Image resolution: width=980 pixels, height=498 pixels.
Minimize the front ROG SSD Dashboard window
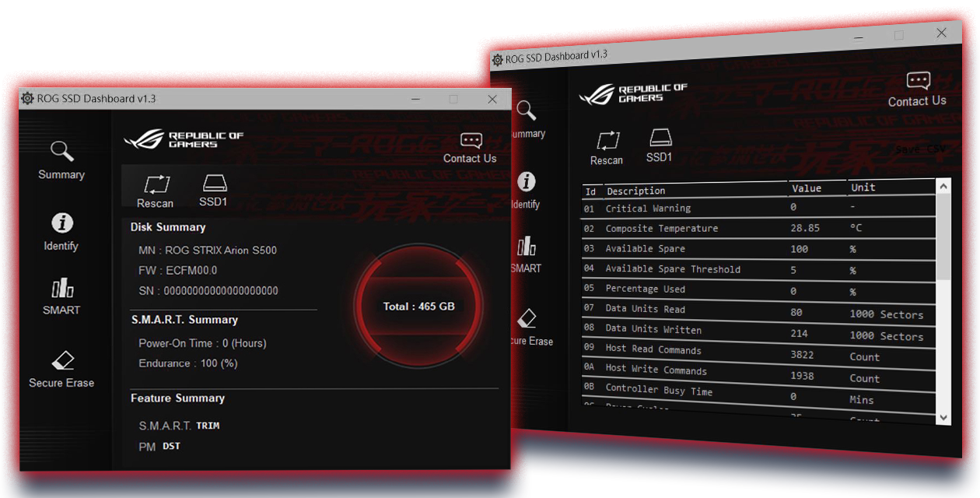coord(416,99)
